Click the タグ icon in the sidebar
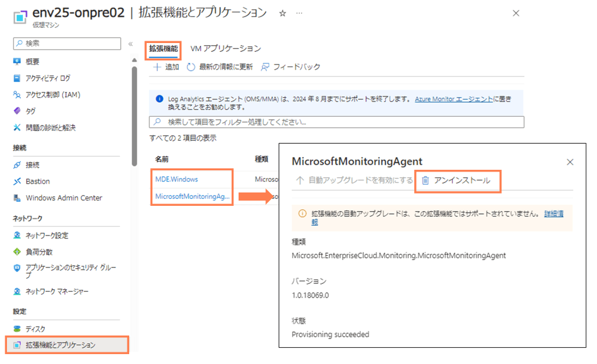 17,110
